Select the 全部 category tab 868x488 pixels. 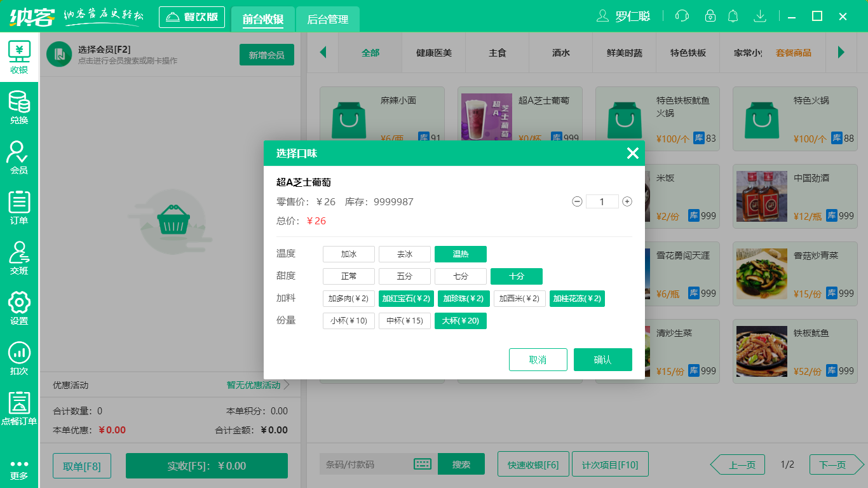(370, 53)
